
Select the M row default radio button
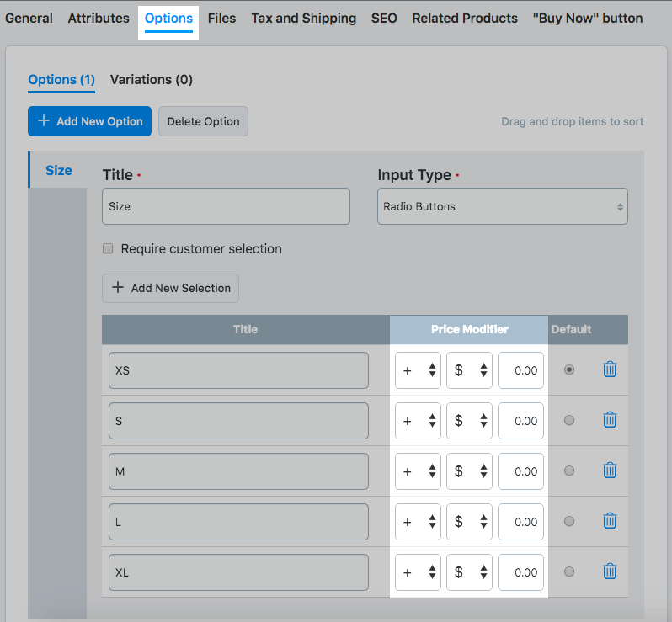(569, 470)
